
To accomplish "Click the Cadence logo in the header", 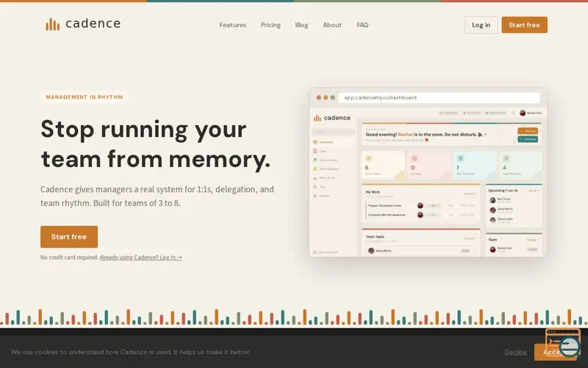I will [x=83, y=24].
